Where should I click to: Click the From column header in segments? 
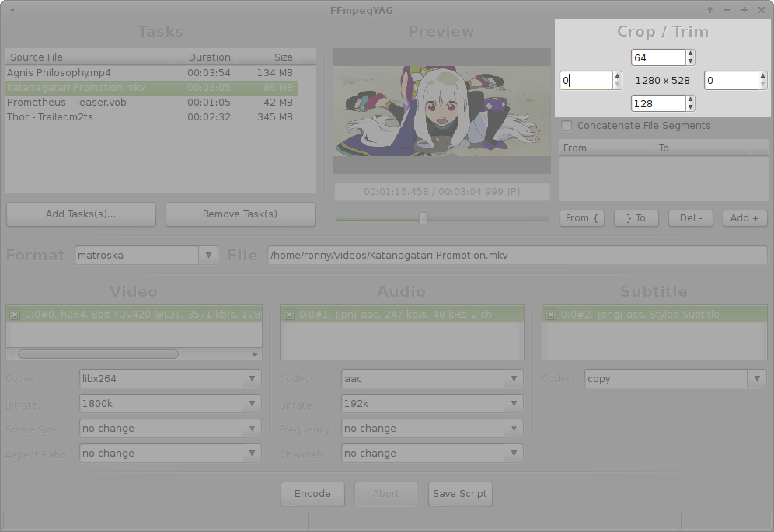pyautogui.click(x=607, y=148)
